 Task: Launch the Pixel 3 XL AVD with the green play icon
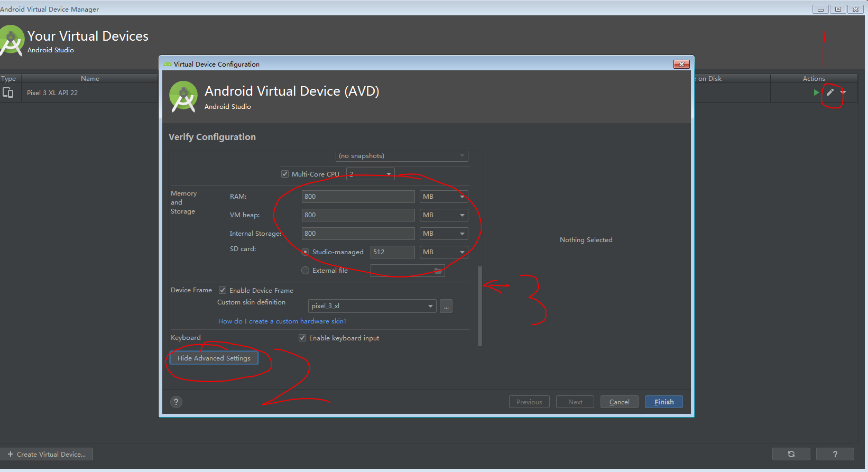[817, 92]
